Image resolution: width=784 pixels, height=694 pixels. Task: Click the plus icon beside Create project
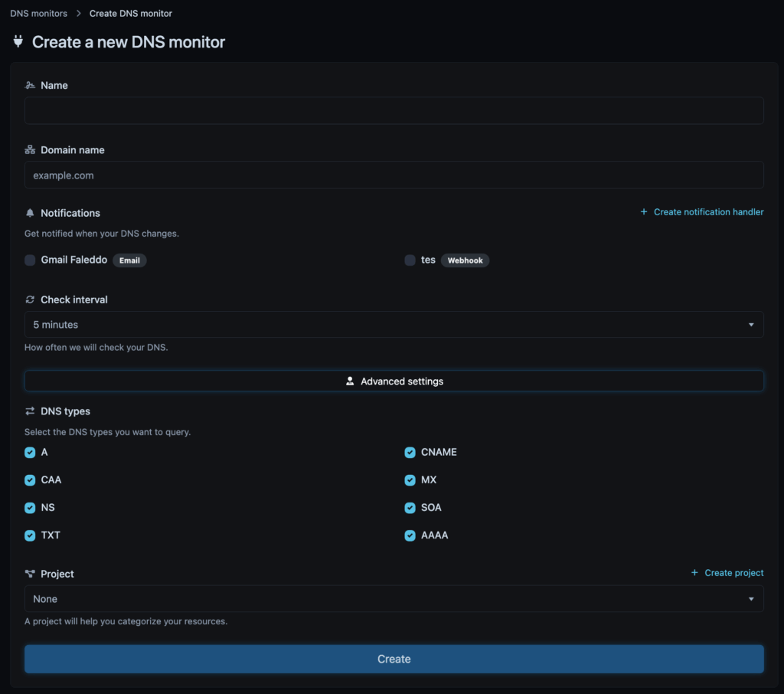click(694, 573)
